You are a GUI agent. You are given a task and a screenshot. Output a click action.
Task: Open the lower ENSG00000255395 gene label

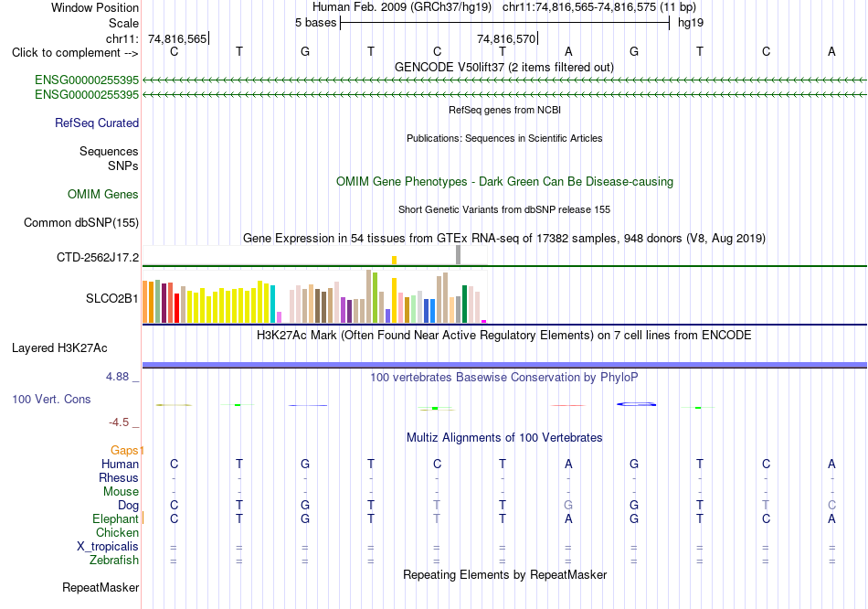click(x=87, y=95)
